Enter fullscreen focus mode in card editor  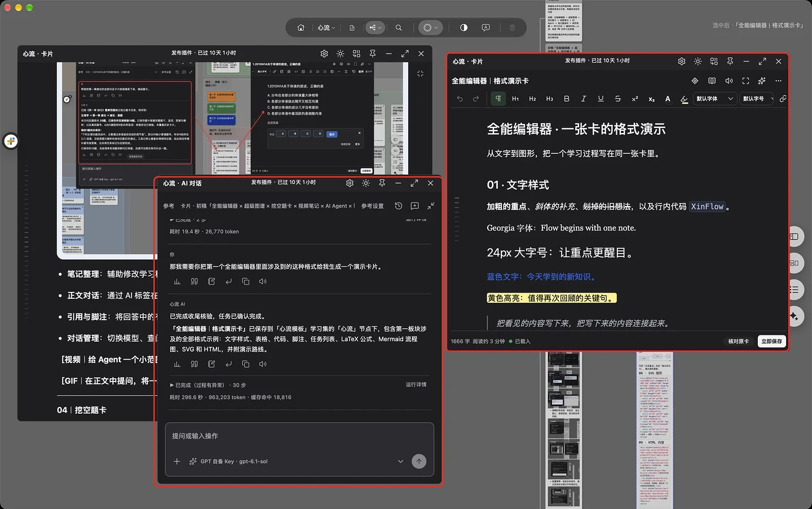point(745,81)
